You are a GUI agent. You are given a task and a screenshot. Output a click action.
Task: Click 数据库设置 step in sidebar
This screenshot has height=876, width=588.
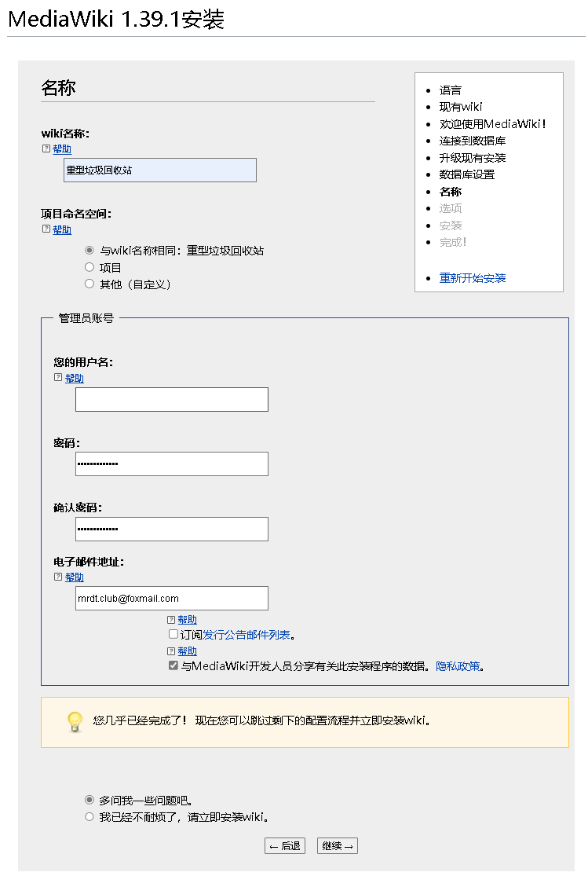(467, 174)
